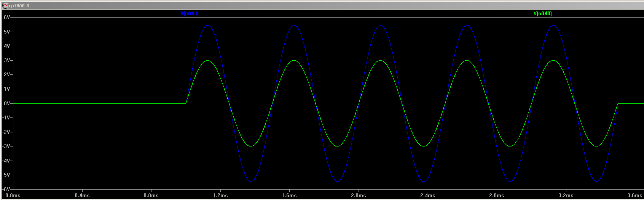This screenshot has width=644, height=206.
Task: Click the 4V vertical axis label
Action: (6, 46)
